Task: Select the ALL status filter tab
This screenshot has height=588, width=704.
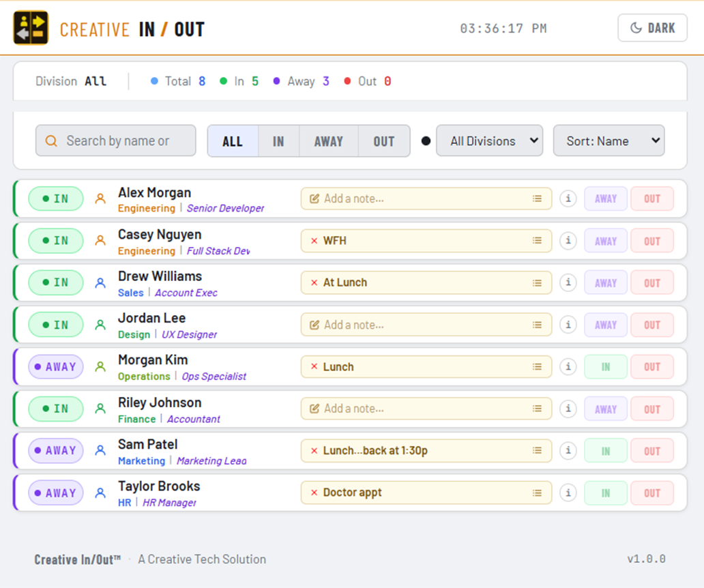Action: pyautogui.click(x=233, y=141)
